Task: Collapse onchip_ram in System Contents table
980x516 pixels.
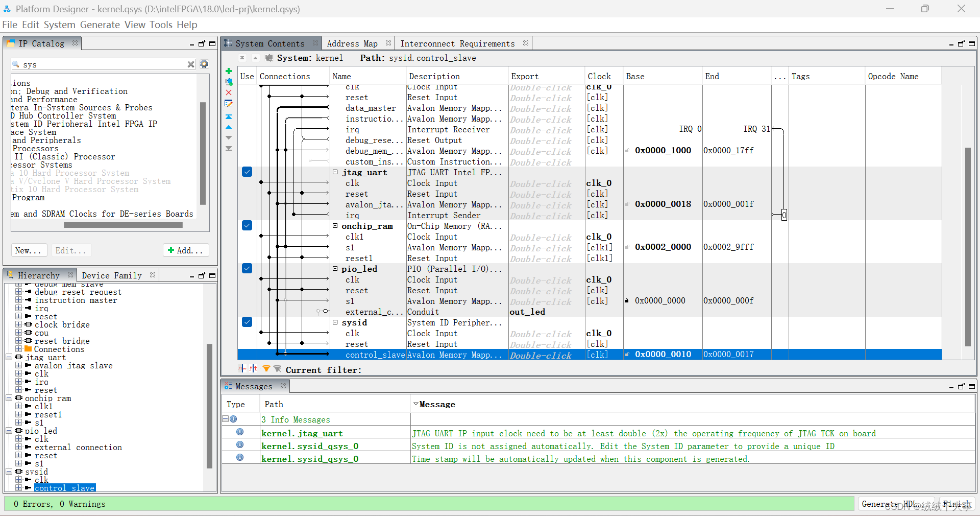Action: pyautogui.click(x=335, y=226)
